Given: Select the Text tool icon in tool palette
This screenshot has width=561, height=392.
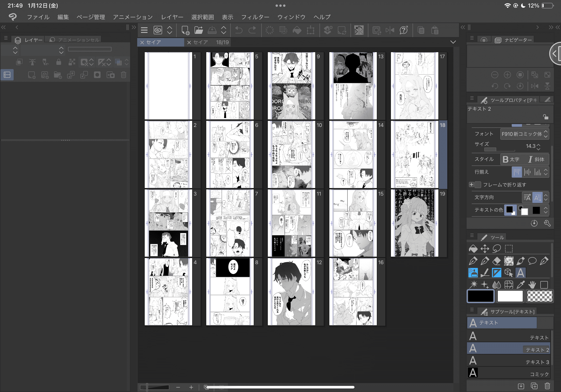Looking at the screenshot, I should tap(520, 272).
